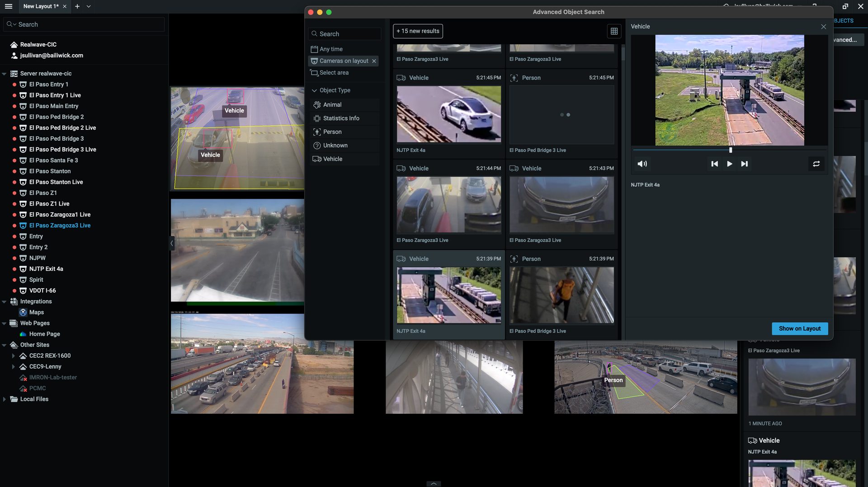The width and height of the screenshot is (868, 487).
Task: Play the NJTP Exit 4a preview
Action: click(729, 164)
